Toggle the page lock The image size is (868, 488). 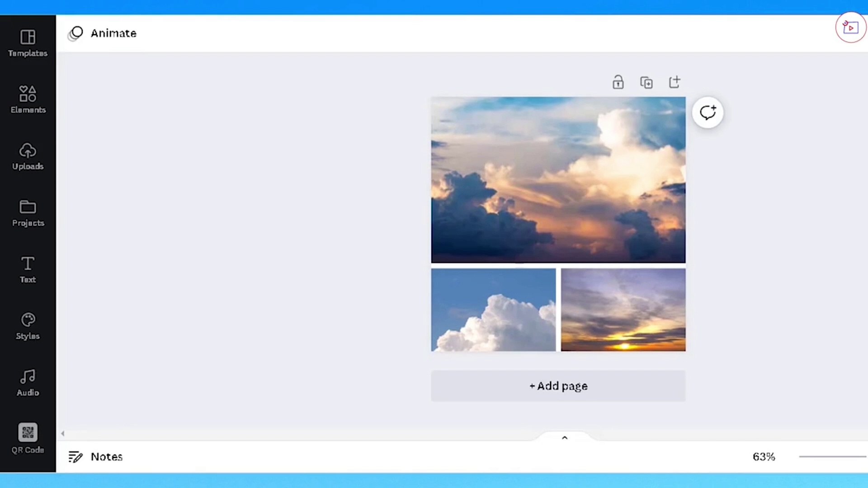618,82
